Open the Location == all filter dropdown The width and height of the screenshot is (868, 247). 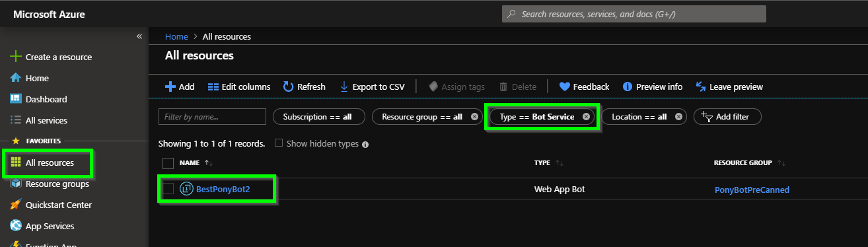[x=639, y=116]
